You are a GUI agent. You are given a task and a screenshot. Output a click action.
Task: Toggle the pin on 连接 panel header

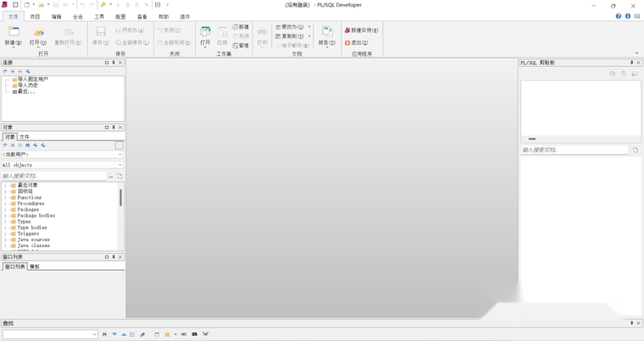(x=114, y=63)
